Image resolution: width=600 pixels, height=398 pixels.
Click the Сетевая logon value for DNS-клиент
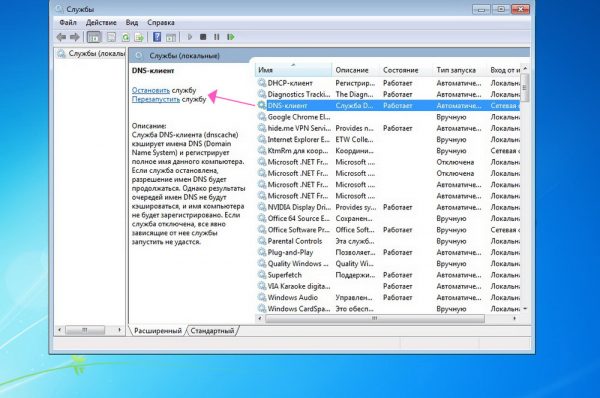coord(505,106)
